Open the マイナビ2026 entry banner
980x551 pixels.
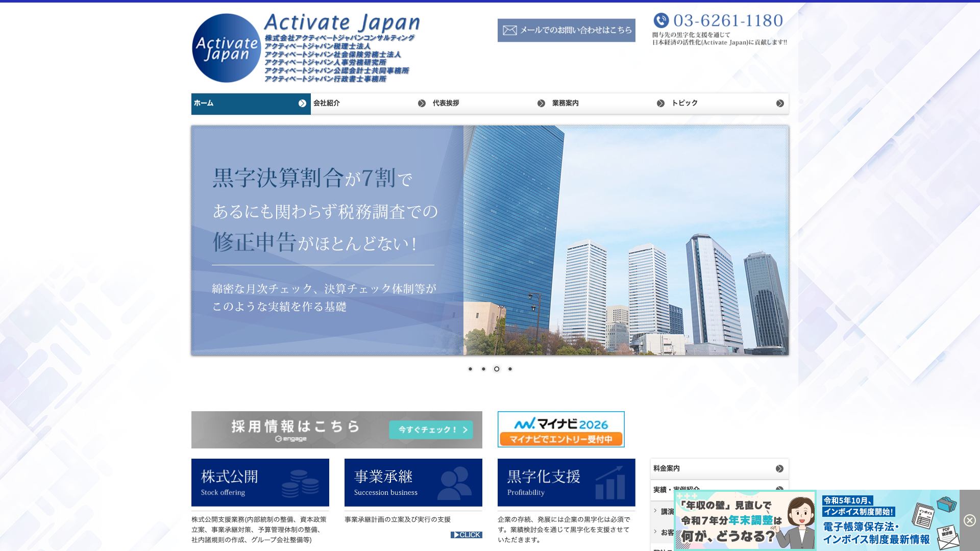point(561,430)
